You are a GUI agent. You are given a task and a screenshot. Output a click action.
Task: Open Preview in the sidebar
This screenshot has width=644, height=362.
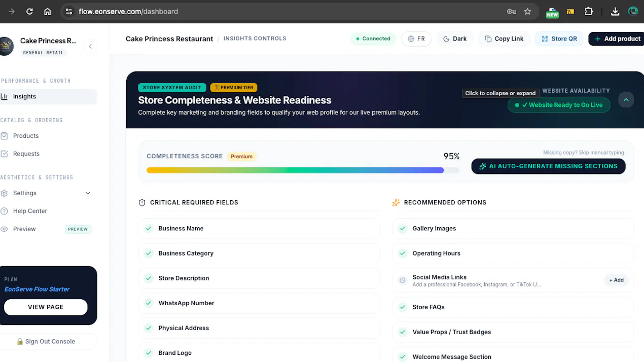coord(24,229)
